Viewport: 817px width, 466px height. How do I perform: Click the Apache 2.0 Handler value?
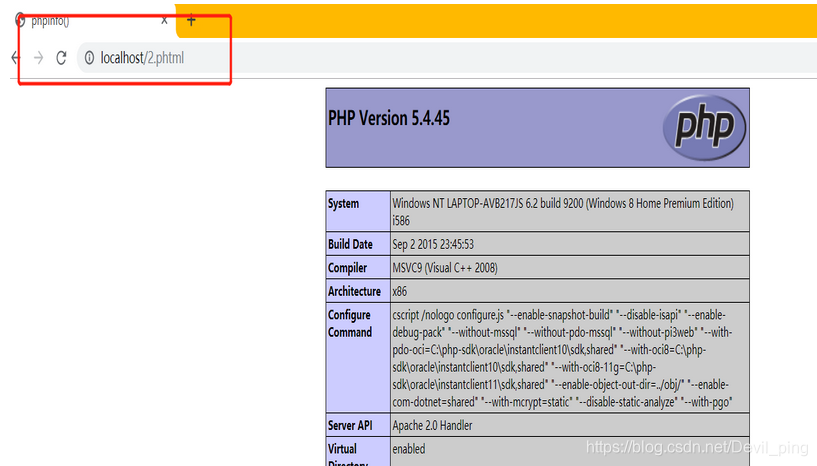pyautogui.click(x=432, y=425)
